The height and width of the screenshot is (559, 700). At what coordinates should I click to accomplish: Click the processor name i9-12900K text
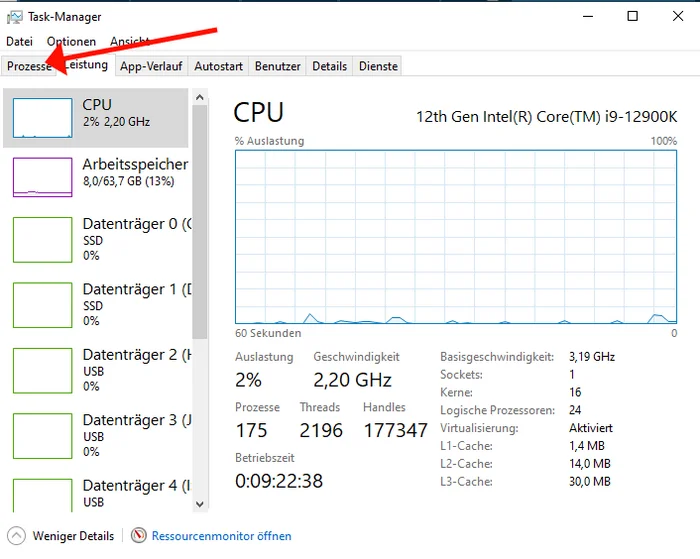click(546, 117)
